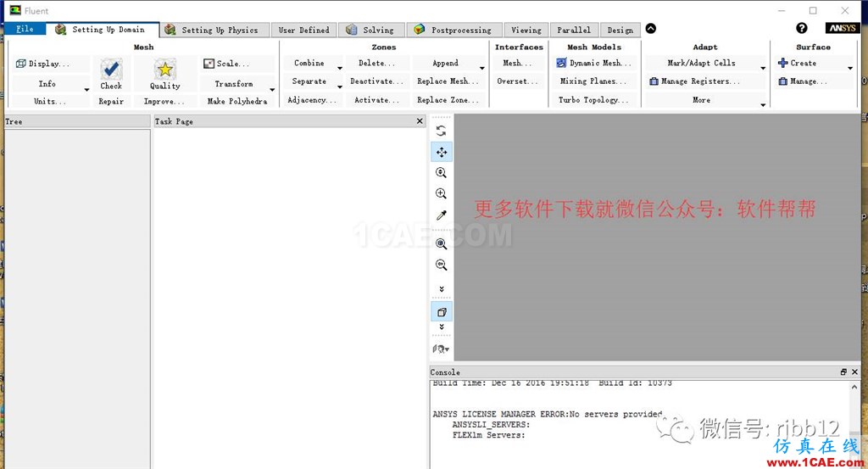The image size is (868, 469).
Task: Click the mesh Repair button
Action: [111, 101]
